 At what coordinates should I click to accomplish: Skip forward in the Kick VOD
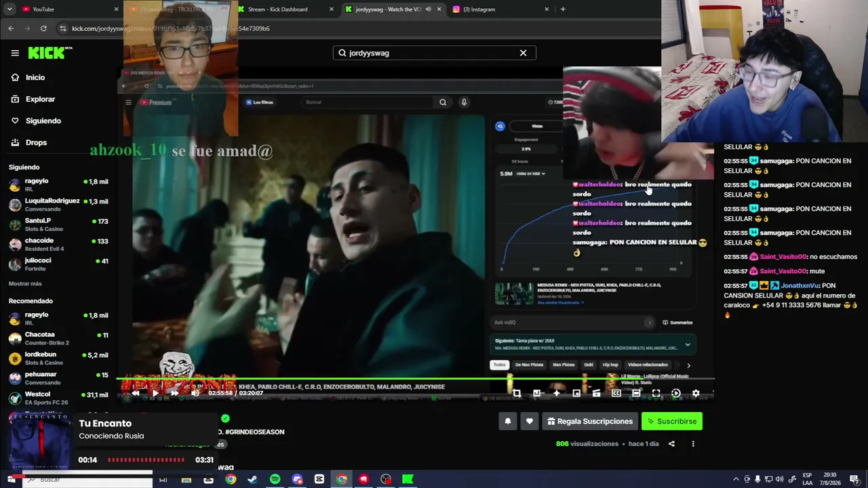(175, 393)
